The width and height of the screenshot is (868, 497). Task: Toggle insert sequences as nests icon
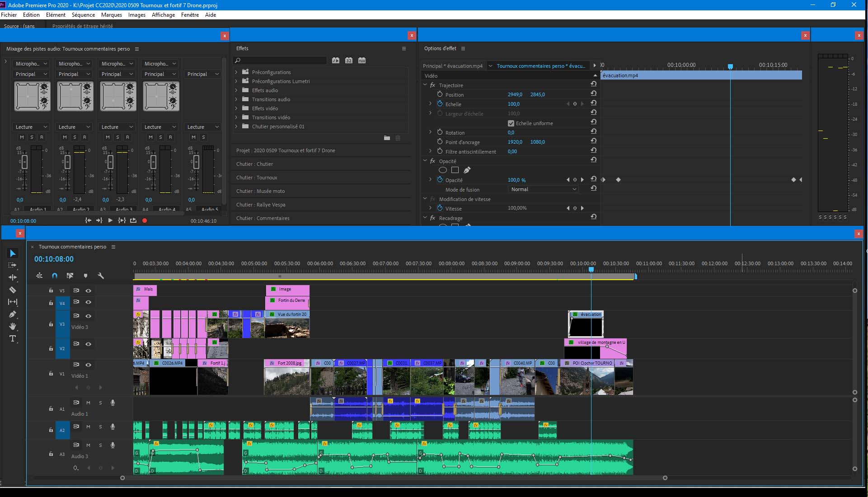[x=39, y=276]
